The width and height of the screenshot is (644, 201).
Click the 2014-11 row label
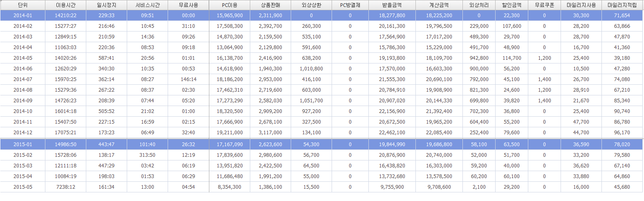(x=23, y=122)
